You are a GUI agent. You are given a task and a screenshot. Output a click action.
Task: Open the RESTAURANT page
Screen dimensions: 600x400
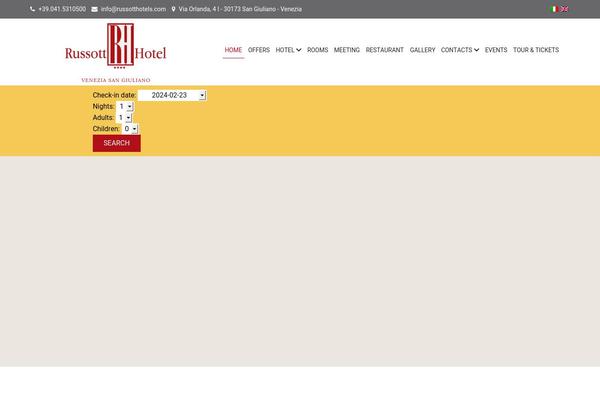(x=385, y=50)
